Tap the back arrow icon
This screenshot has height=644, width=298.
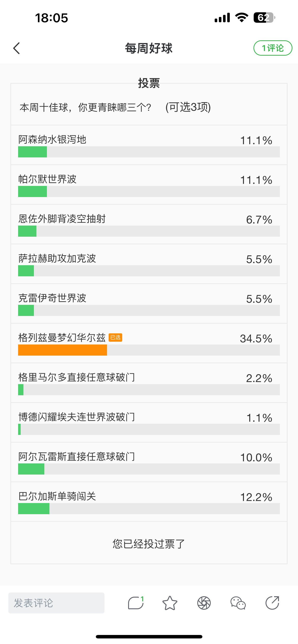pos(16,48)
